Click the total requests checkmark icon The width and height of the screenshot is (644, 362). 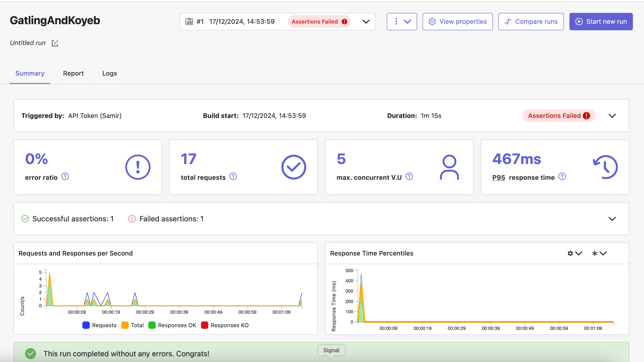[x=293, y=167]
